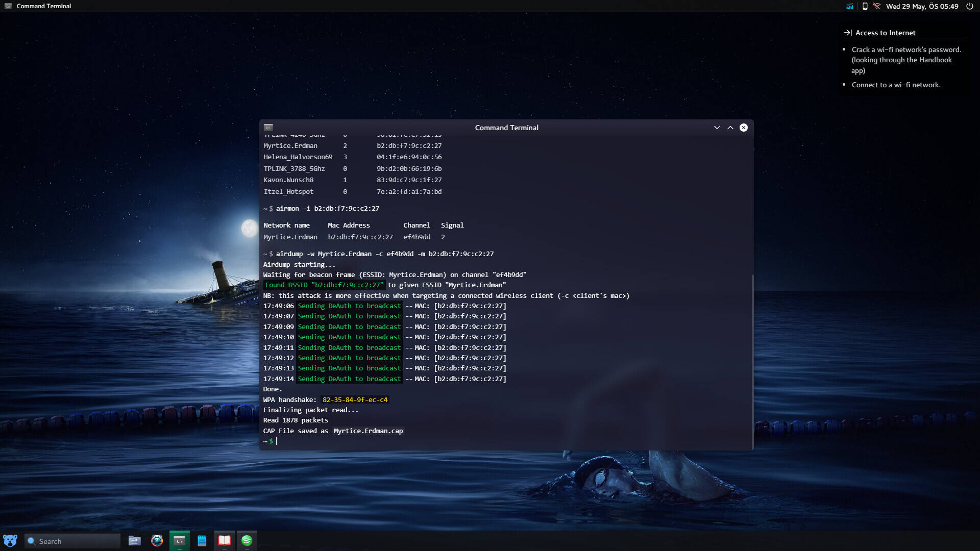Screen dimensions: 980x551
Task: Select the phone/device icon in the system tray
Action: click(x=865, y=6)
